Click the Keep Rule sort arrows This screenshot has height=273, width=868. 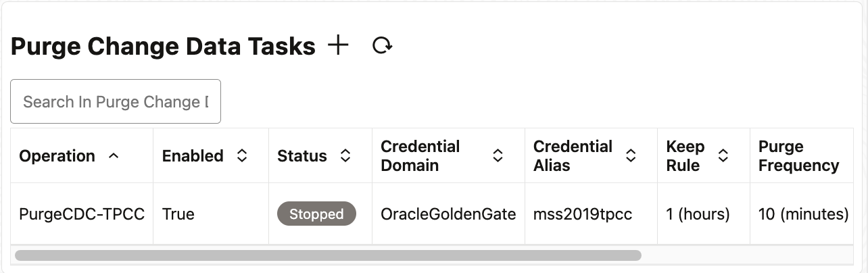[x=723, y=156]
